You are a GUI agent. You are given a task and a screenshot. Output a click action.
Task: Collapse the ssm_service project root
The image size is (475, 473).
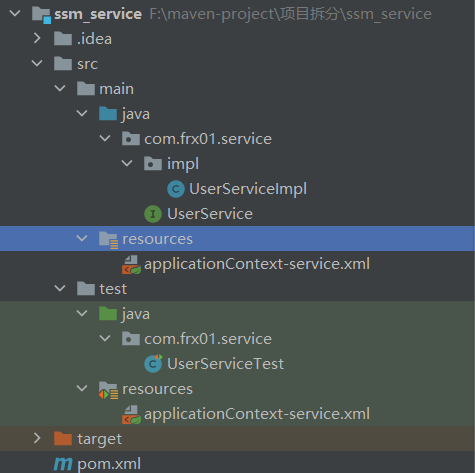[x=15, y=13]
